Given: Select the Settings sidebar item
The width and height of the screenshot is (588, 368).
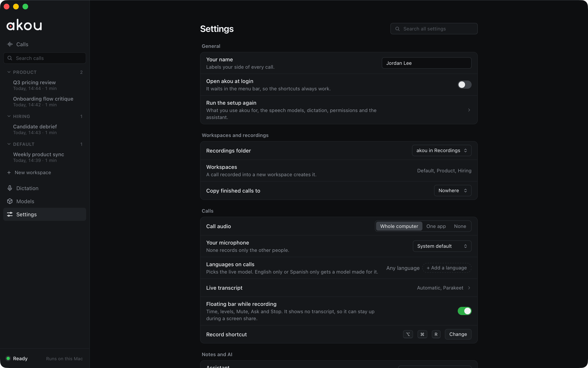Looking at the screenshot, I should [45, 214].
